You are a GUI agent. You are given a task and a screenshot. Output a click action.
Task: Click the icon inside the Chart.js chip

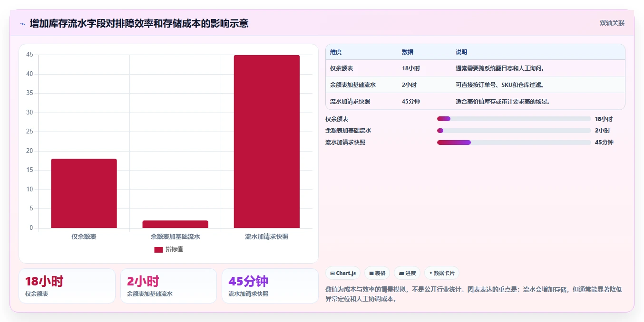tap(332, 274)
